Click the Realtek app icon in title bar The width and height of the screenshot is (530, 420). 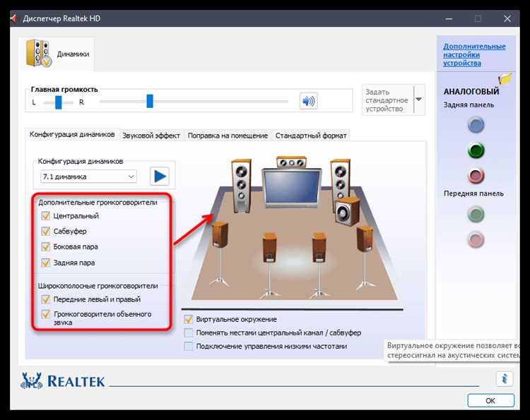(13, 18)
